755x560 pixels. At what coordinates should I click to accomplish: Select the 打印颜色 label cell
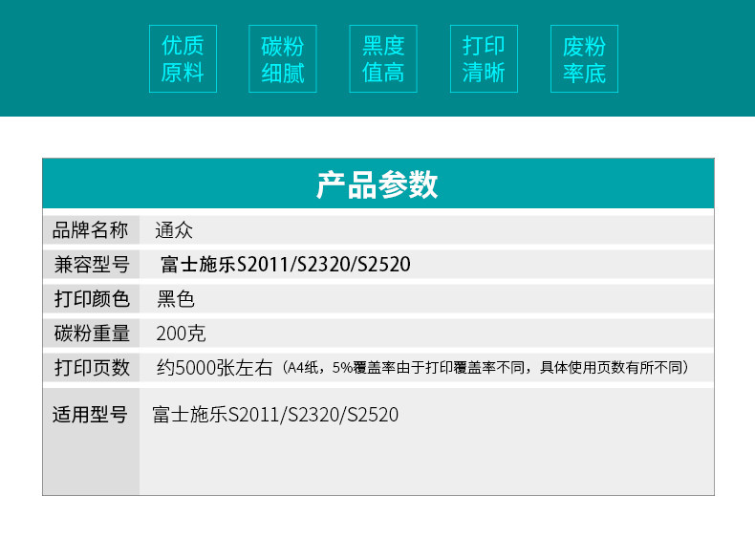point(91,298)
